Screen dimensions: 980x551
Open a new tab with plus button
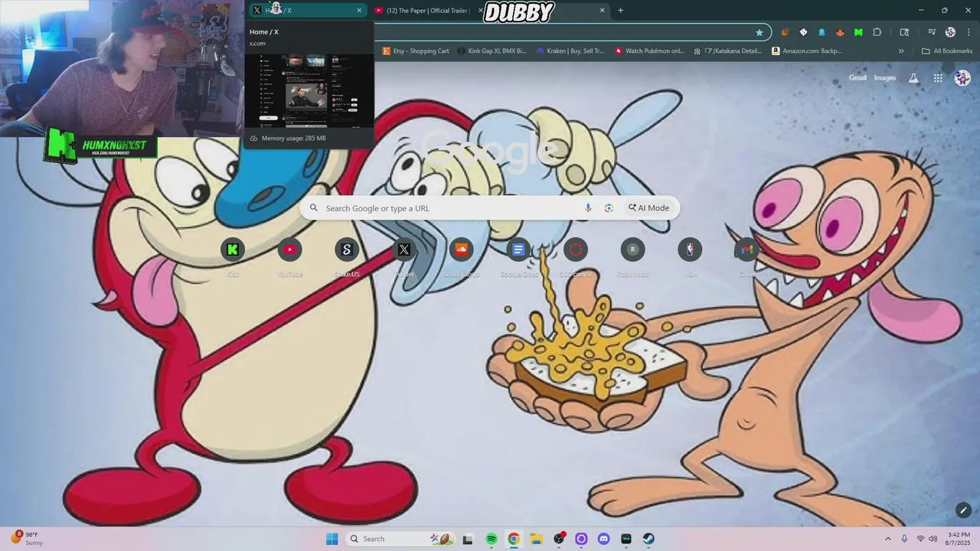click(620, 10)
